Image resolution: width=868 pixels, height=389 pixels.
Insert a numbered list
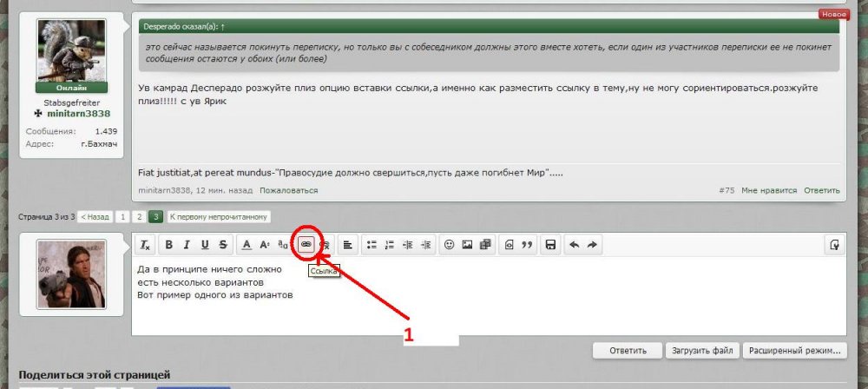(389, 245)
